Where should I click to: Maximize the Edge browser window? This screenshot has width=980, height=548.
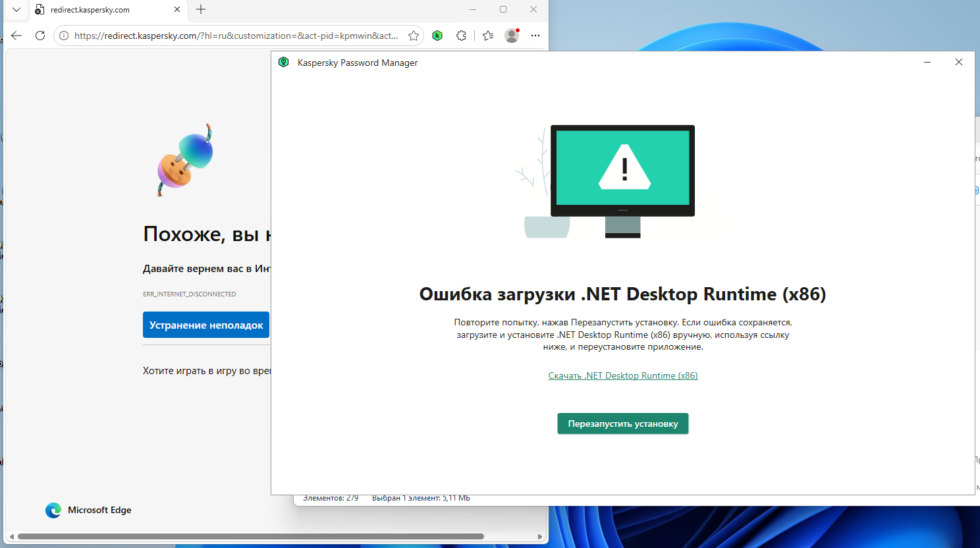(x=503, y=10)
